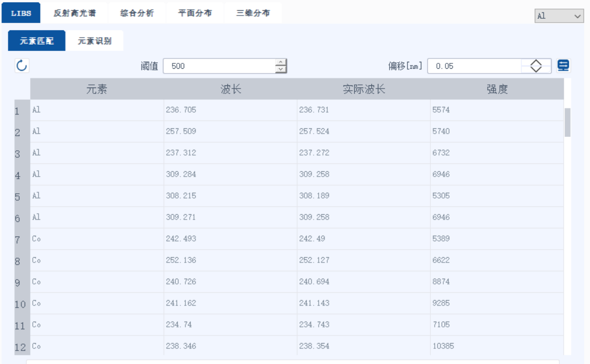Click the refresh icon above the table
The height and width of the screenshot is (364, 590).
coord(21,66)
